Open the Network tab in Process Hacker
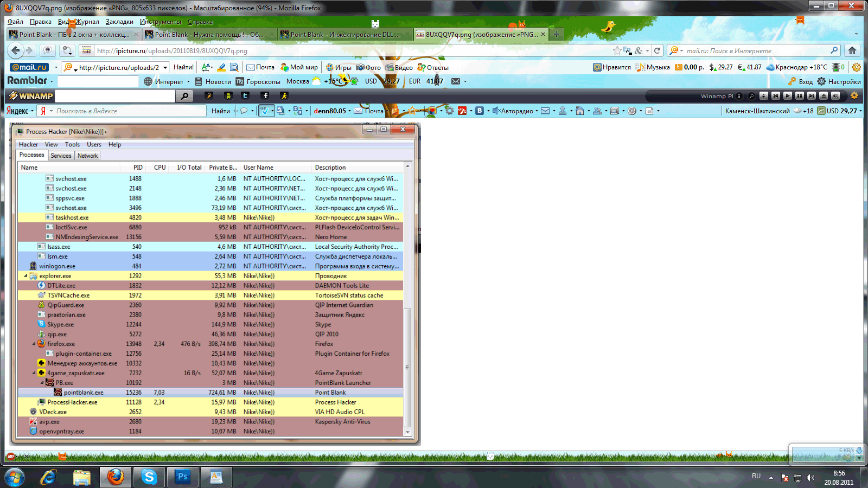This screenshot has width=868, height=488. click(x=87, y=156)
